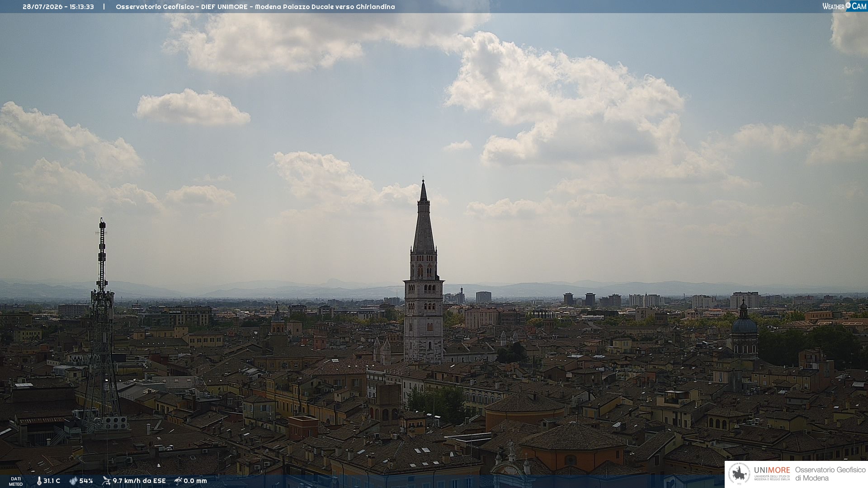Click the UNIMORE university seal logo
Viewport: 868px width, 488px height.
coord(739,474)
